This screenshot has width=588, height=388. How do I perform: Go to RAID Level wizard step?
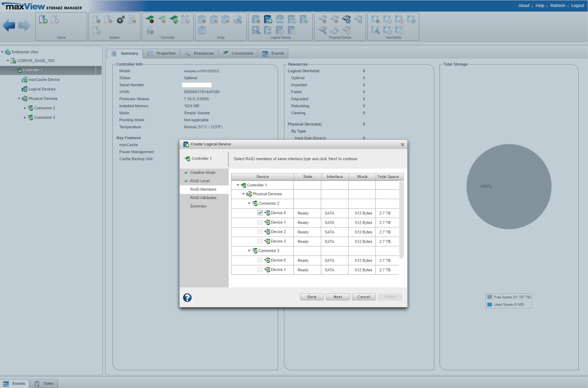(200, 181)
